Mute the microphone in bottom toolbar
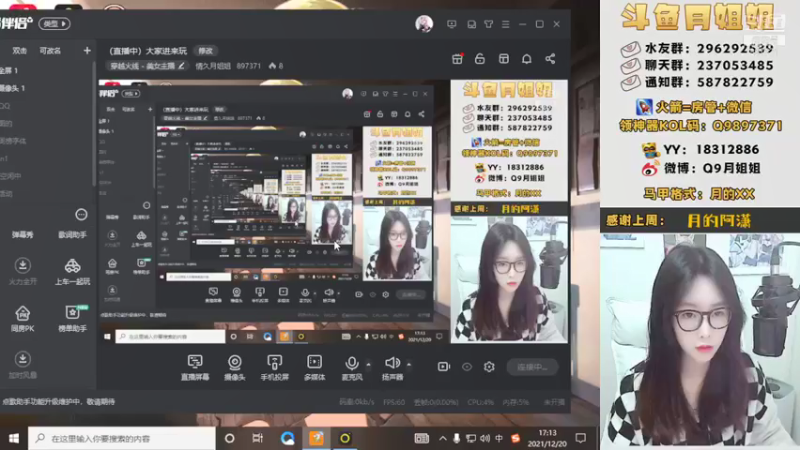 pyautogui.click(x=352, y=367)
